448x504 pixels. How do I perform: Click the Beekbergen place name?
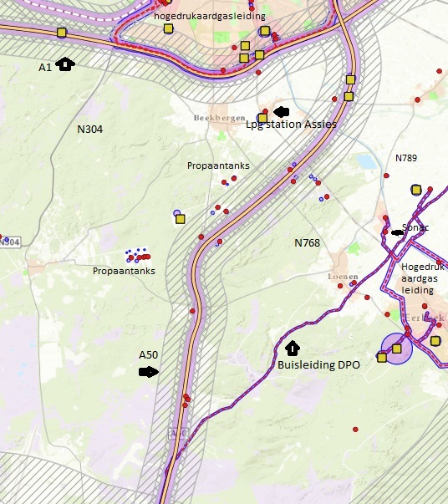[x=220, y=118]
